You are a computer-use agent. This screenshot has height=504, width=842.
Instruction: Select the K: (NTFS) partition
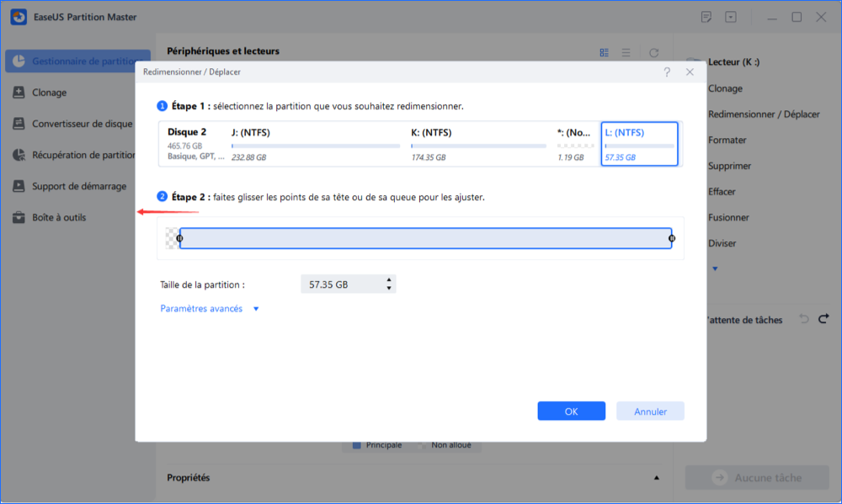pyautogui.click(x=477, y=144)
